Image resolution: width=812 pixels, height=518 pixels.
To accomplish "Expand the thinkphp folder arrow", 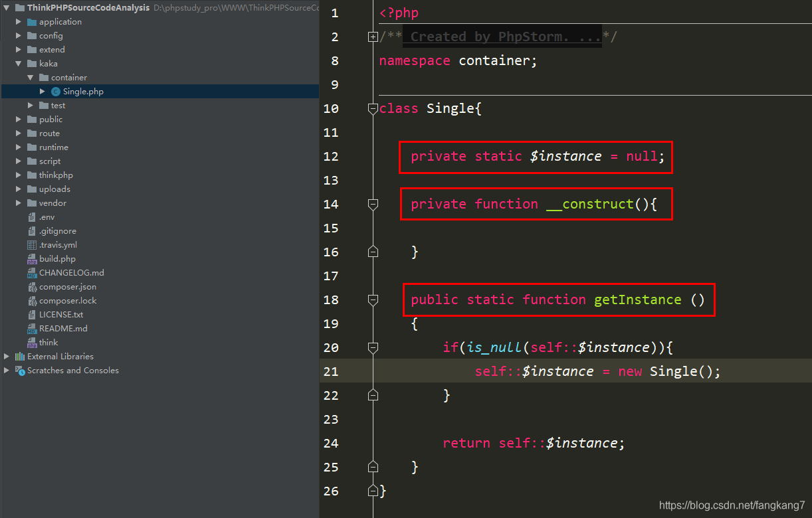I will click(19, 175).
